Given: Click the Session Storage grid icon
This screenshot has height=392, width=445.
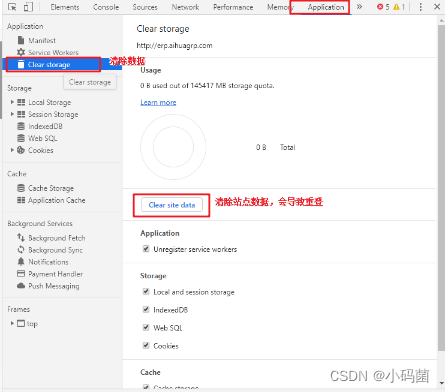Looking at the screenshot, I should [21, 114].
